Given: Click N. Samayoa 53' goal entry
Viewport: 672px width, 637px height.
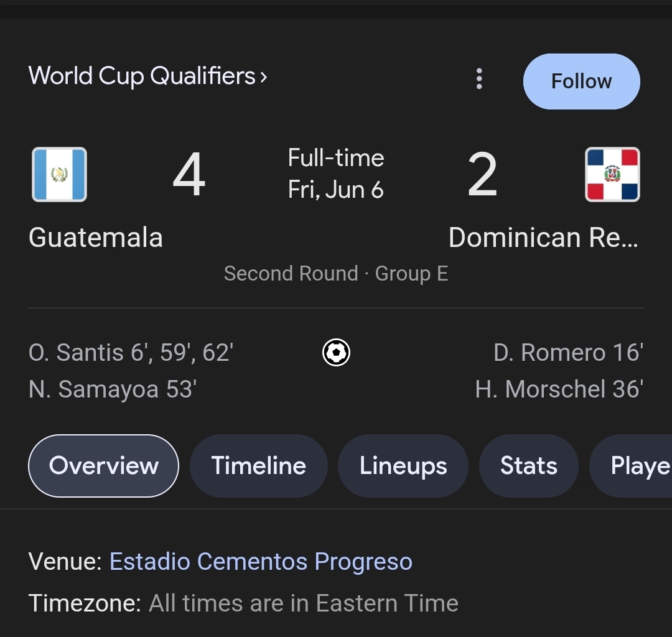Looking at the screenshot, I should pyautogui.click(x=112, y=389).
